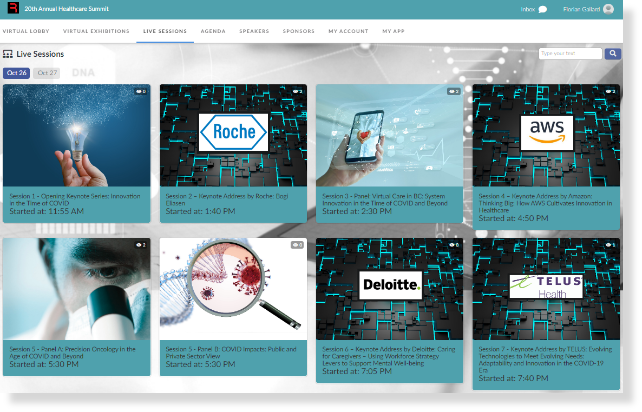Screen dimensions: 642x412
Task: Click the 'Live Sessions' heading text
Action: coord(40,54)
